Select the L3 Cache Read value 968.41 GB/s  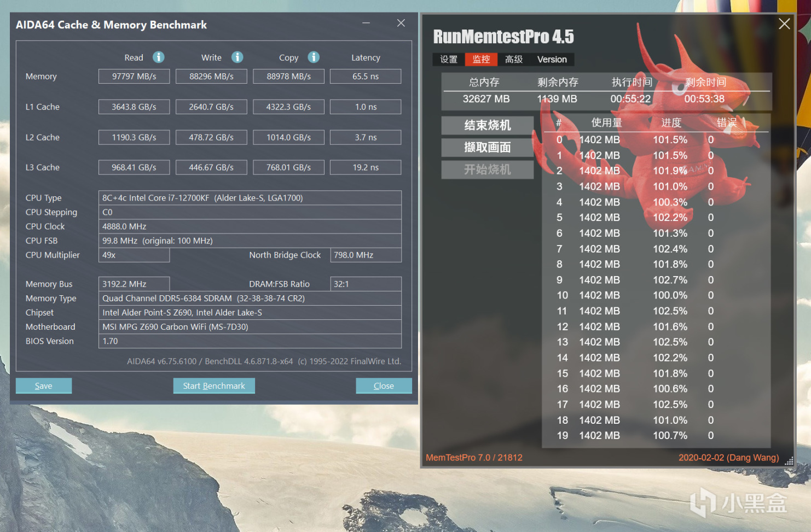tap(134, 167)
